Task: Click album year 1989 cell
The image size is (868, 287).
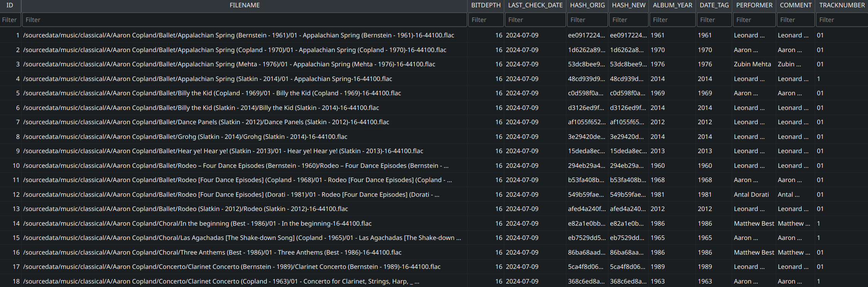Action: point(658,267)
